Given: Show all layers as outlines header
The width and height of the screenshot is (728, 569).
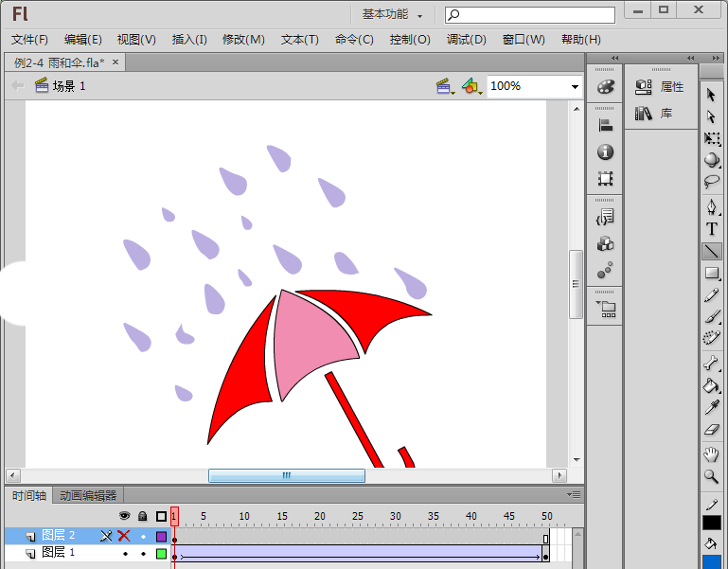Looking at the screenshot, I should (161, 516).
